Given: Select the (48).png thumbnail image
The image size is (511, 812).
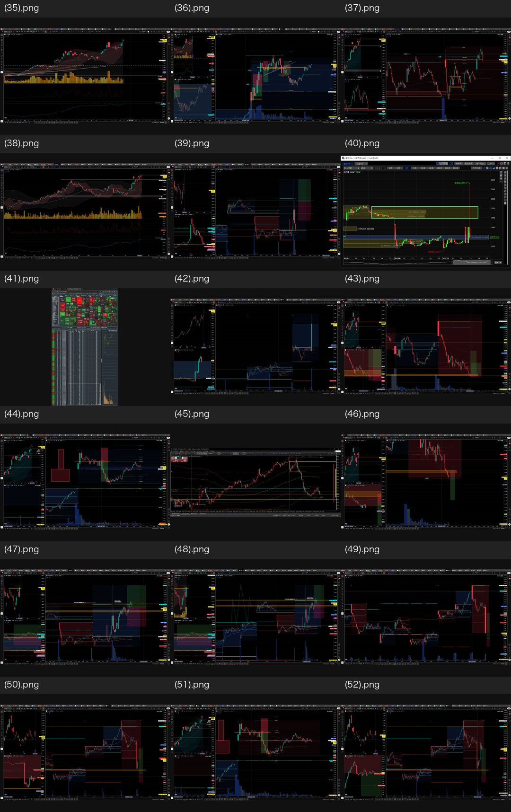Looking at the screenshot, I should coord(255,617).
